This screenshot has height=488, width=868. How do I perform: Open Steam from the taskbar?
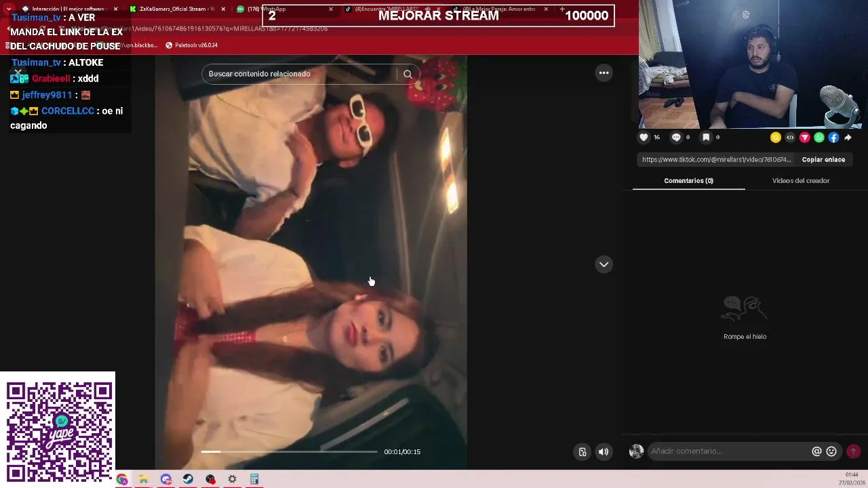pos(188,479)
